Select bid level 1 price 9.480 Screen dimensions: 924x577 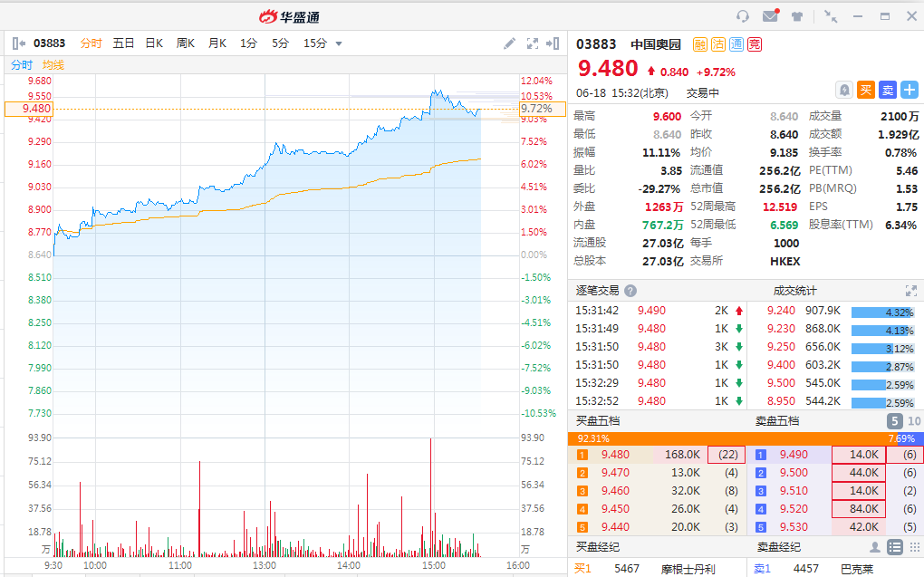click(614, 455)
